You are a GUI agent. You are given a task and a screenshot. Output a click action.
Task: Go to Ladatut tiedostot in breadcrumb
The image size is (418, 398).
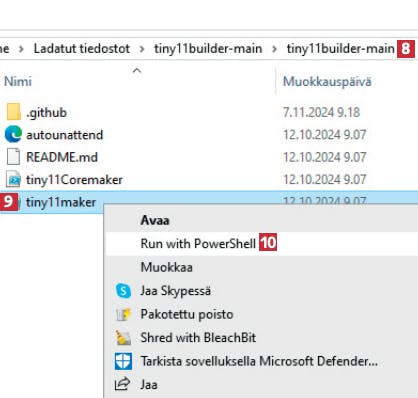(82, 49)
